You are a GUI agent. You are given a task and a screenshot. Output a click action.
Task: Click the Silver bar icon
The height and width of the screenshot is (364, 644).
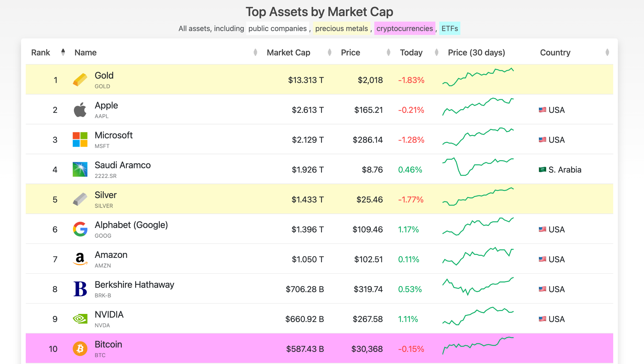click(80, 199)
